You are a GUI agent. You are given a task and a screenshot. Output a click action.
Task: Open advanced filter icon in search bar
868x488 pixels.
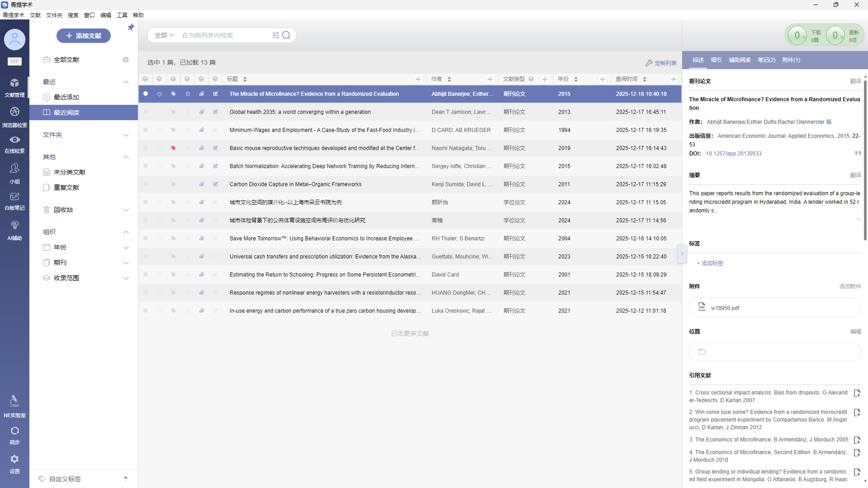pos(275,35)
